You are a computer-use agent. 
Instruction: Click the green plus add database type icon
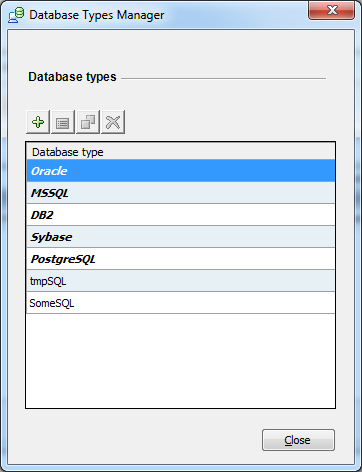click(x=38, y=122)
